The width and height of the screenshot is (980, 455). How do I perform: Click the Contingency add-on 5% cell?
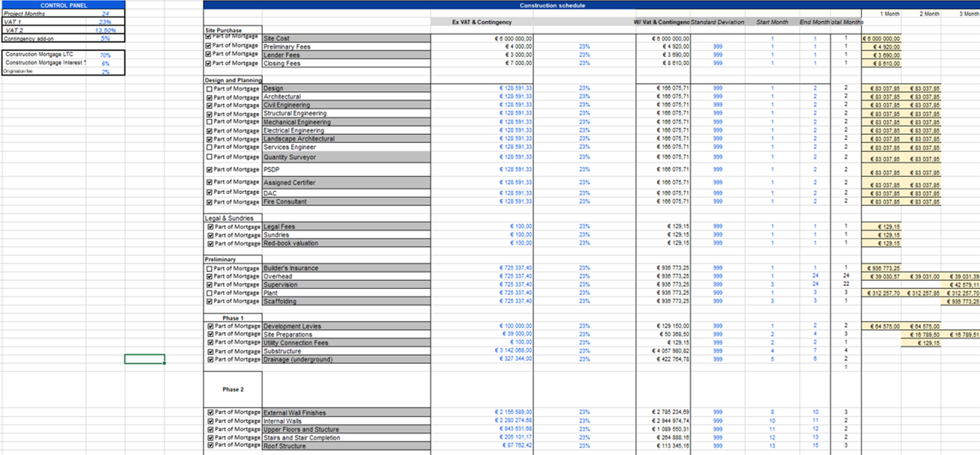105,39
